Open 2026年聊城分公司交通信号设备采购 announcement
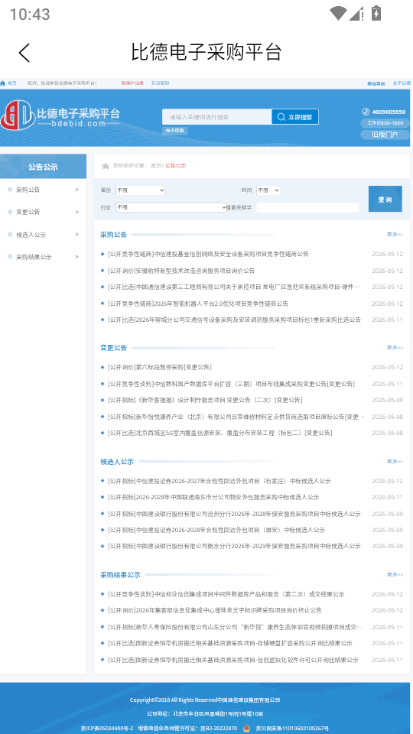413x734 pixels. pyautogui.click(x=234, y=320)
